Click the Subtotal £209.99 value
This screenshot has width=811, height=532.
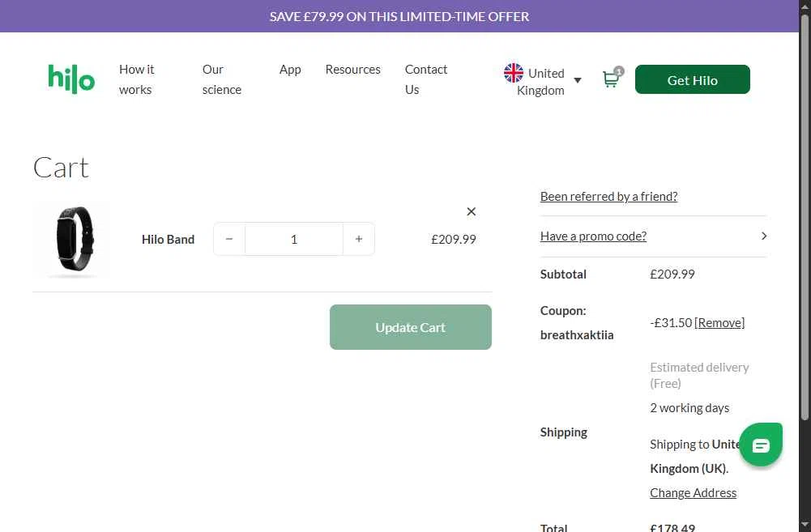coord(672,274)
